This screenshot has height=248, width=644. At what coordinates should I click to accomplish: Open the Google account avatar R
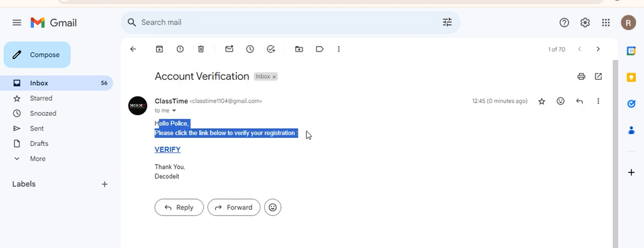pyautogui.click(x=628, y=23)
